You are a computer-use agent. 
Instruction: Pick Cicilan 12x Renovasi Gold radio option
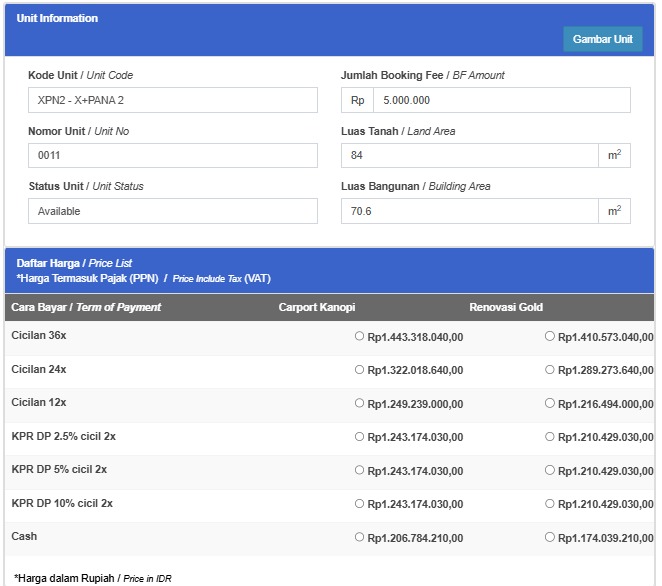click(x=549, y=403)
